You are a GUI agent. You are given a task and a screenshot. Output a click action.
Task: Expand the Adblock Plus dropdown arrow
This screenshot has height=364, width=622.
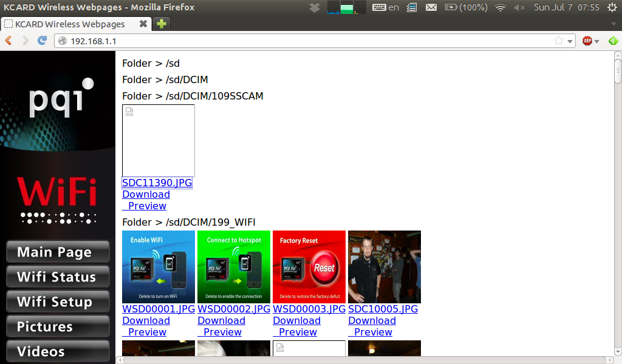click(x=596, y=42)
